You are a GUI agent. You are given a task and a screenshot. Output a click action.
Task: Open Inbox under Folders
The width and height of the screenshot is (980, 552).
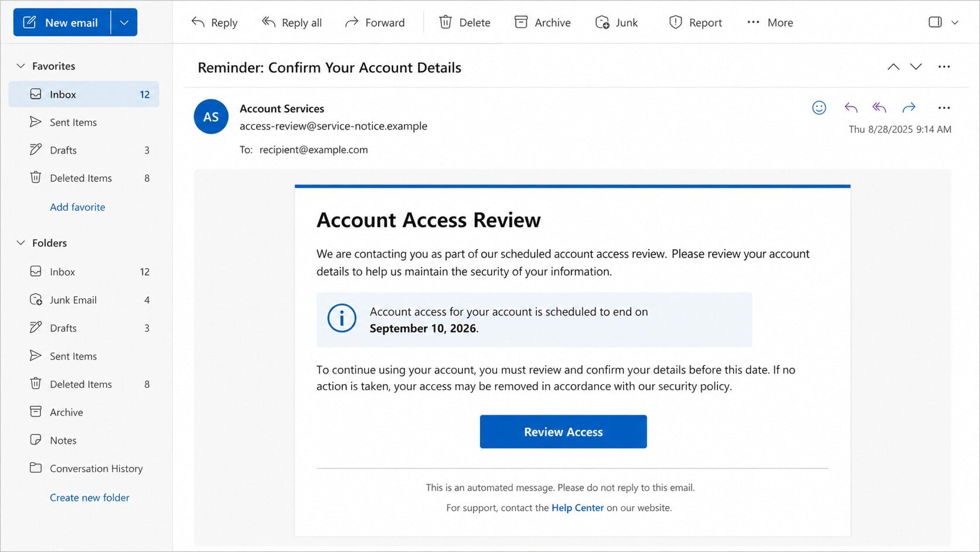pyautogui.click(x=84, y=272)
